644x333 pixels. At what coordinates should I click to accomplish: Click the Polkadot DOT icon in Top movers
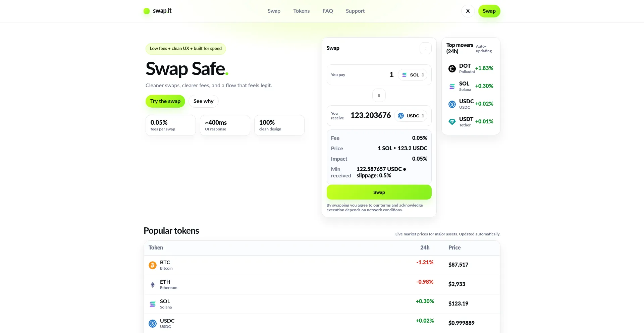coord(452,69)
